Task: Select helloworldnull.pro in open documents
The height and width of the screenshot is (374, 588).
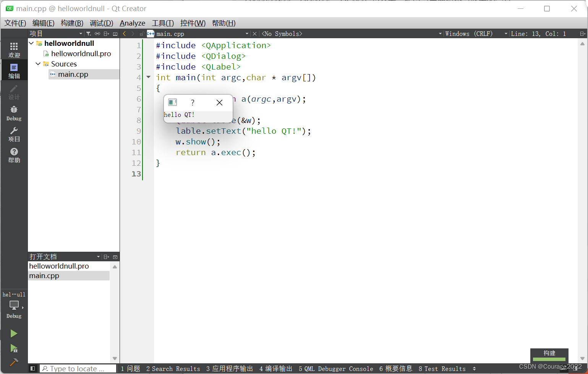Action: pyautogui.click(x=59, y=266)
